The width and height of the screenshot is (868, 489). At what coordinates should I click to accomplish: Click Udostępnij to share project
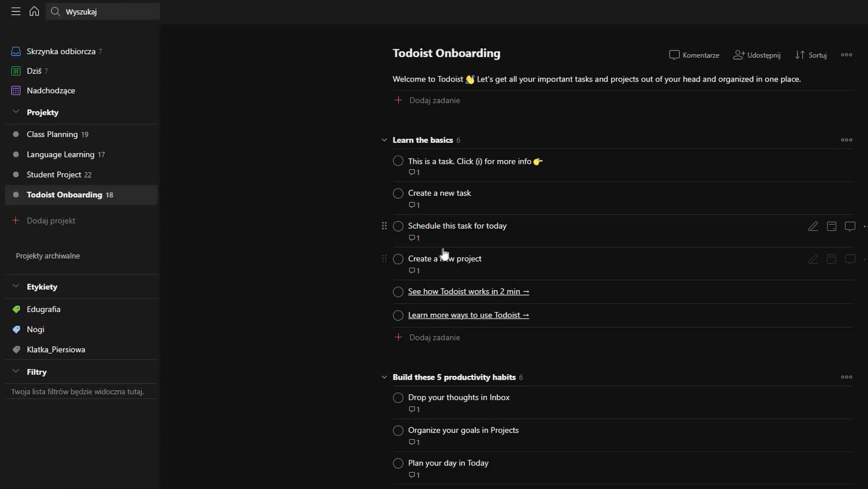[757, 55]
